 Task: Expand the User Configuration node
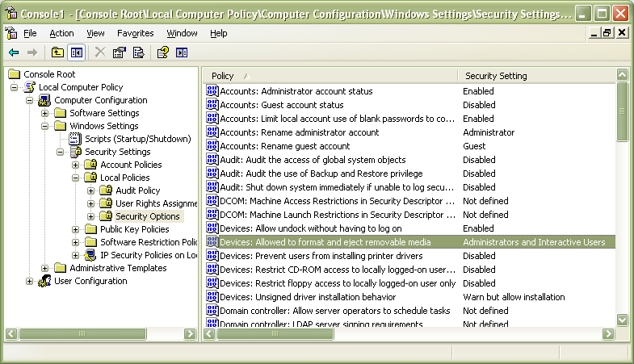pos(30,281)
